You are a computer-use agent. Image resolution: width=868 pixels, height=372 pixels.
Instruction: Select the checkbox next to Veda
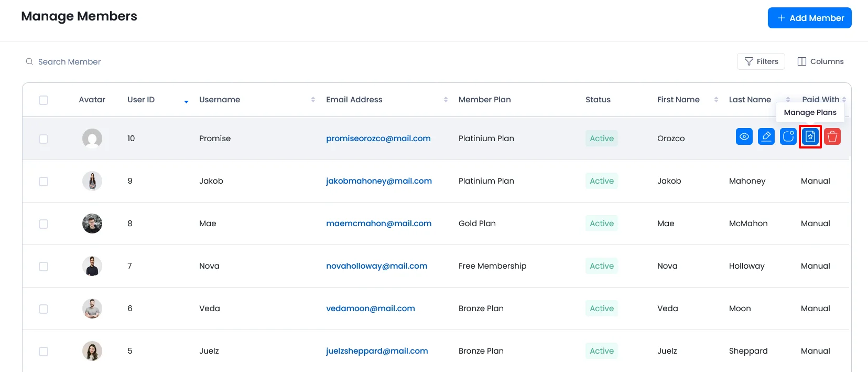[x=44, y=309]
